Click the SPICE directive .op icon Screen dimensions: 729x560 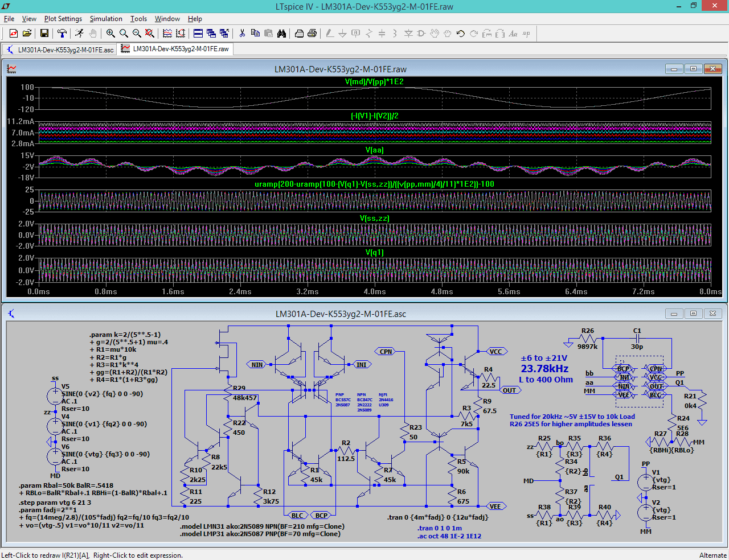(x=526, y=33)
